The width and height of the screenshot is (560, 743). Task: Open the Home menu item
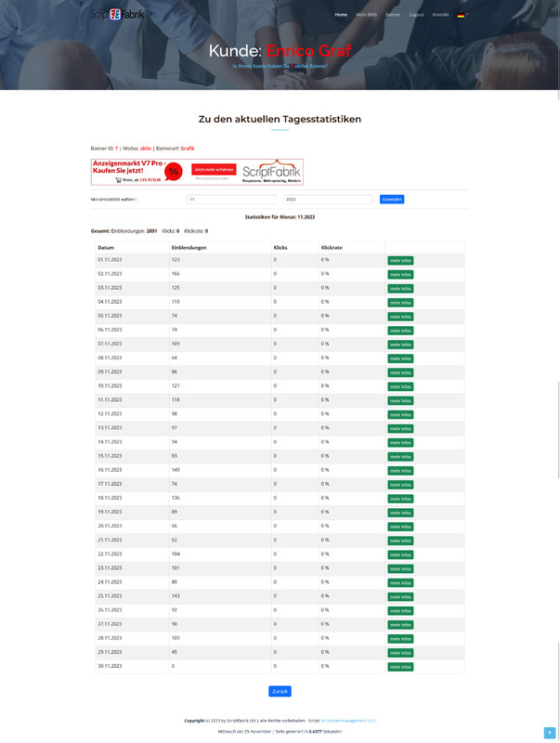[x=341, y=15]
